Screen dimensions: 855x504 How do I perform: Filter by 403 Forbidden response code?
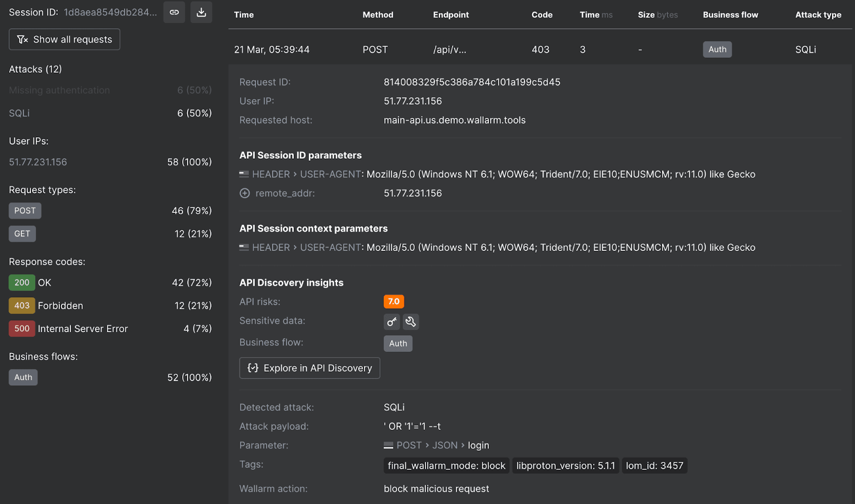coord(22,306)
